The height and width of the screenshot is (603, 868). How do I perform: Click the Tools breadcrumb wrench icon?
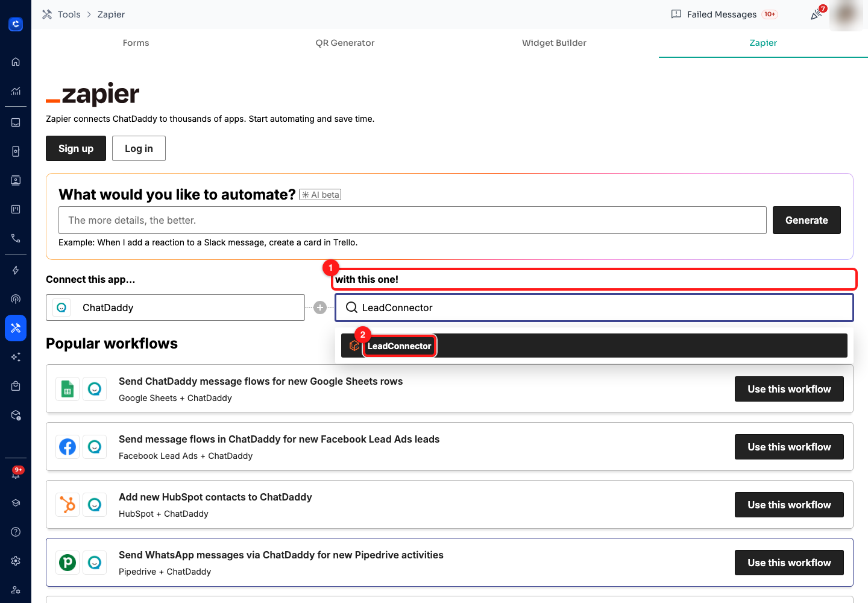[x=47, y=14]
